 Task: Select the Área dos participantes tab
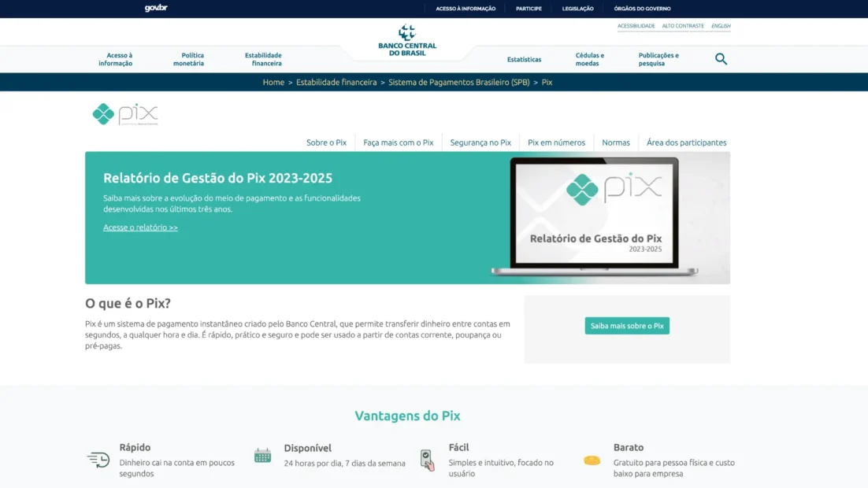[686, 142]
